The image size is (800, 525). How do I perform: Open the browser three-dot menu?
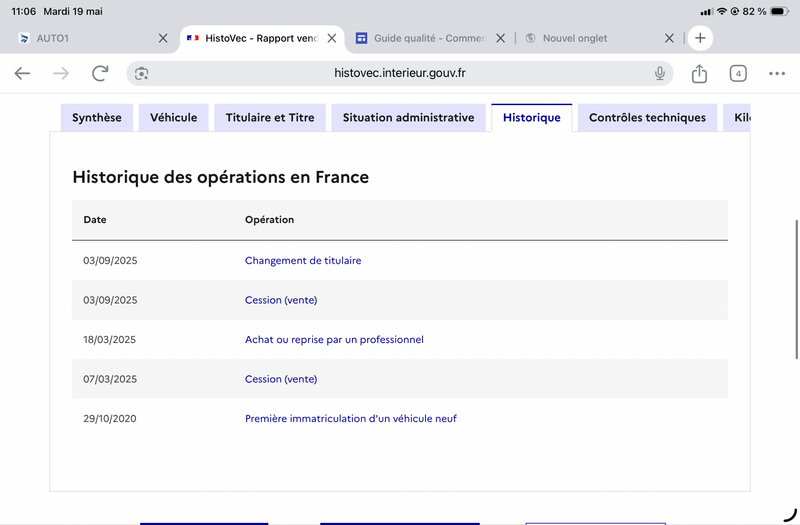777,73
